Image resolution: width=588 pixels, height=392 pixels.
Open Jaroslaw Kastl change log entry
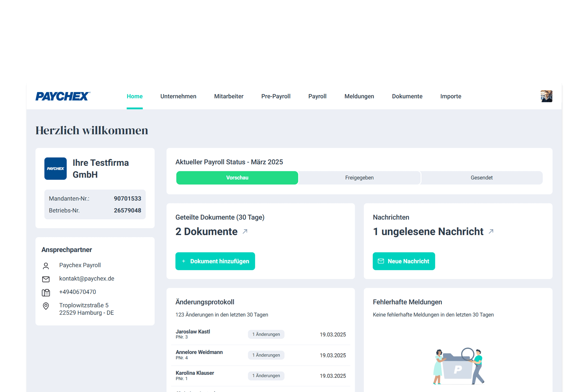click(x=193, y=332)
